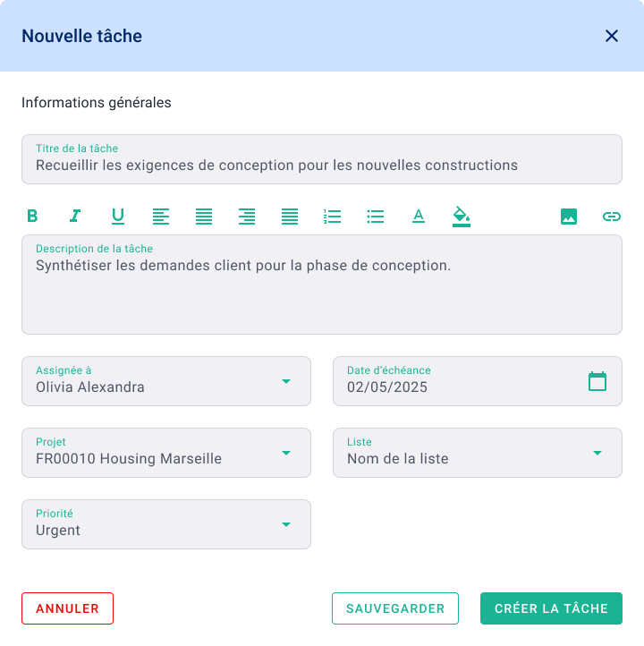Viewport: 644px width, 646px height.
Task: Click the Sauvegarder button
Action: [395, 608]
